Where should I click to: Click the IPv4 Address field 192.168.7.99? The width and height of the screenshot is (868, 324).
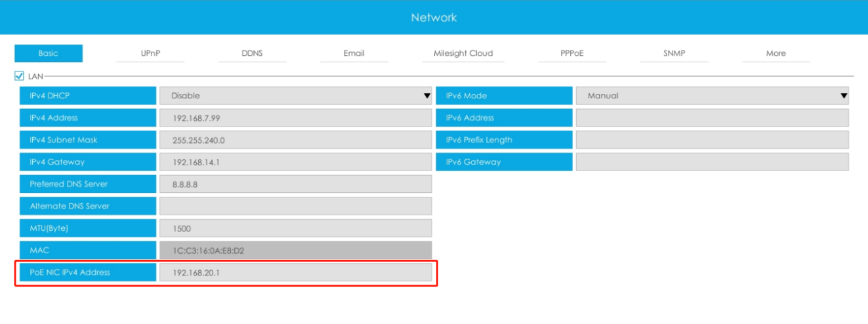point(295,118)
